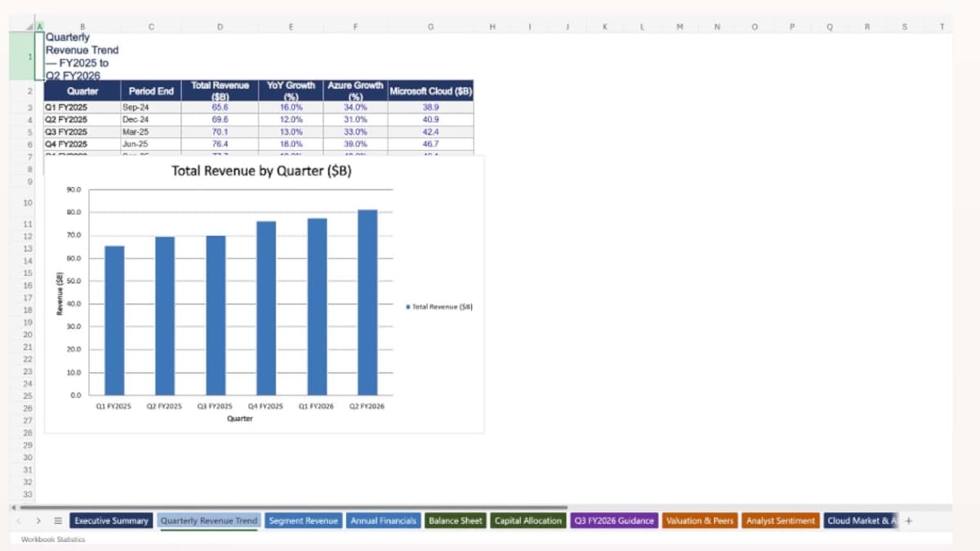Click the previous sheet navigation arrow

coord(20,521)
